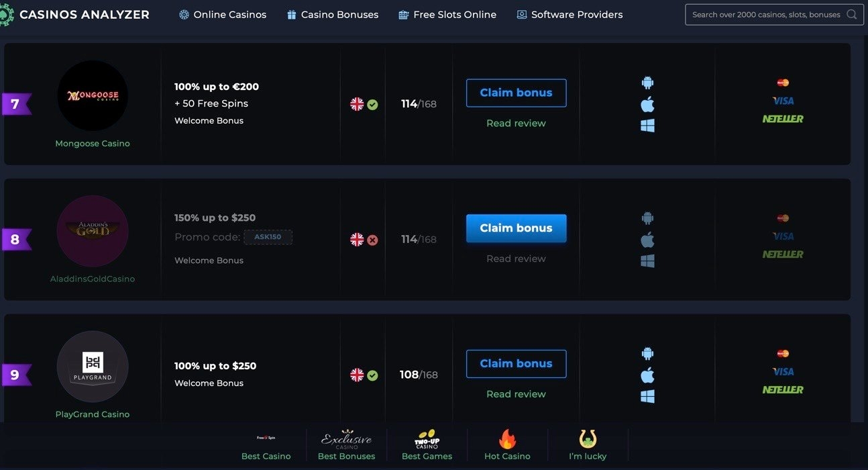Image resolution: width=868 pixels, height=470 pixels.
Task: Open the AladdinsGoldCasino name link
Action: click(x=93, y=279)
